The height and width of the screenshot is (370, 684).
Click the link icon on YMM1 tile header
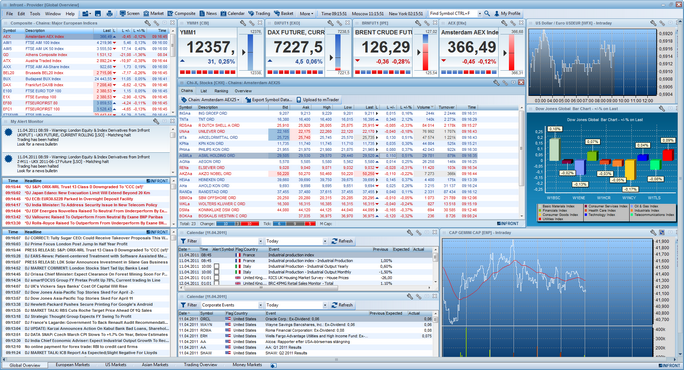click(252, 23)
